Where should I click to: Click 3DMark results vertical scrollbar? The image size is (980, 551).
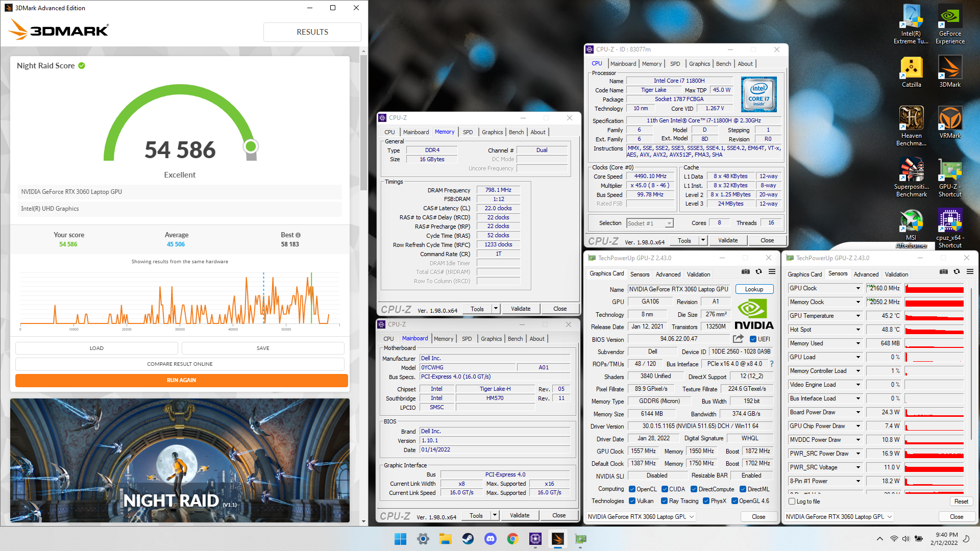363,122
